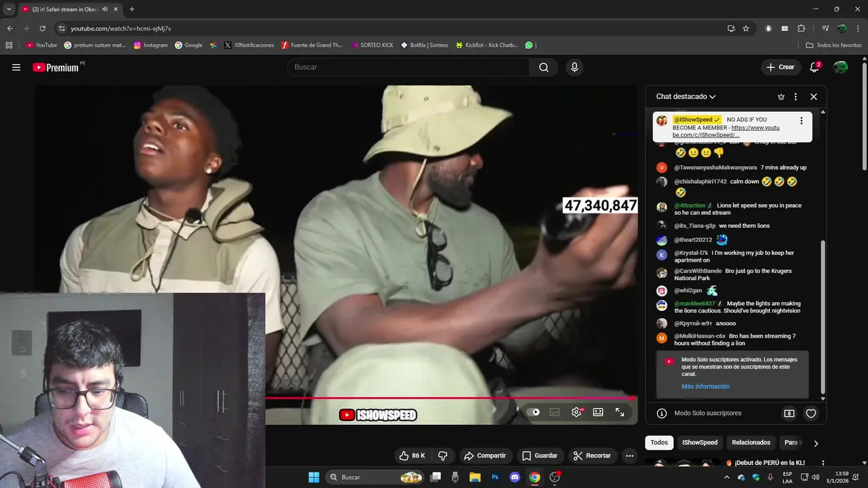Open the YouTube bookmark
868x488 pixels.
(x=42, y=45)
